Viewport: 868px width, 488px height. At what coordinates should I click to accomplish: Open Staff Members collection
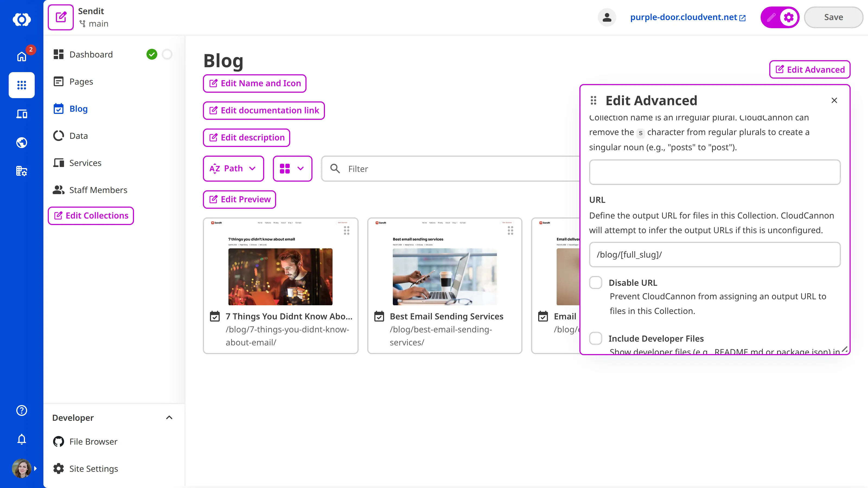pos(98,190)
